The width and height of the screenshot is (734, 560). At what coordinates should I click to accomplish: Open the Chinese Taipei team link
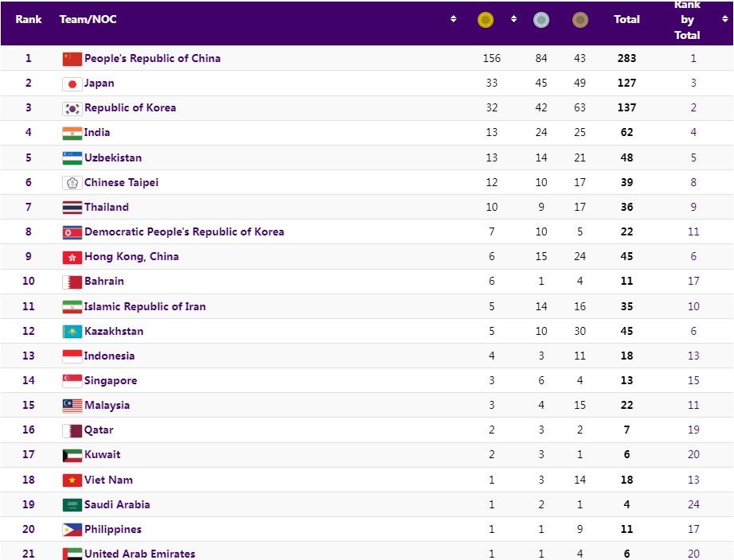(121, 182)
